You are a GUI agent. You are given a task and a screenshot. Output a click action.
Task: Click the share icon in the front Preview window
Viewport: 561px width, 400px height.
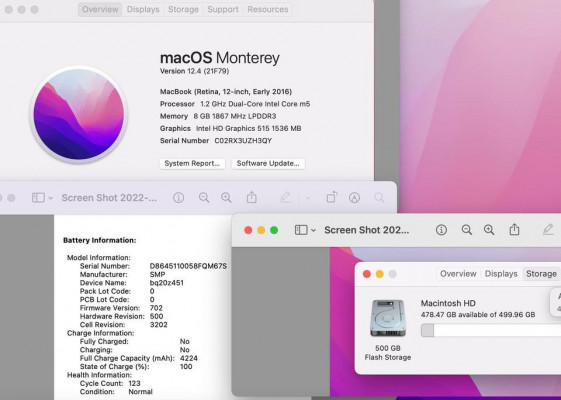pyautogui.click(x=514, y=229)
